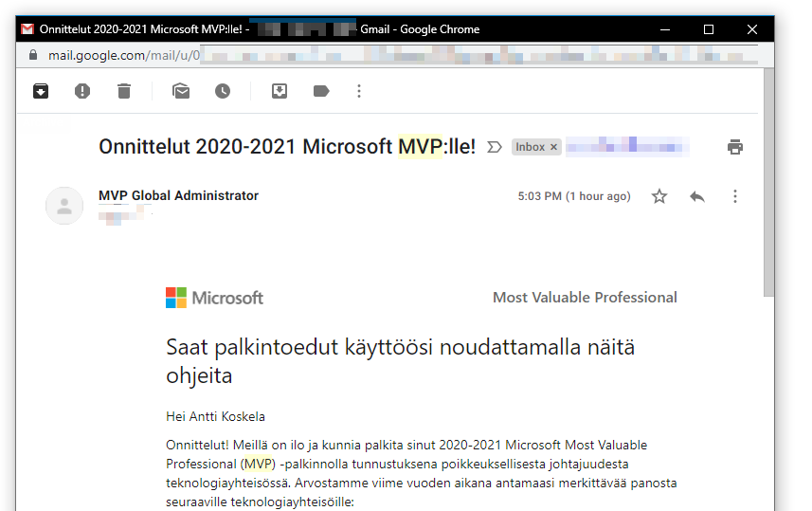Click the Gmail icon in the title bar
Image resolution: width=812 pixels, height=511 pixels.
(x=27, y=29)
